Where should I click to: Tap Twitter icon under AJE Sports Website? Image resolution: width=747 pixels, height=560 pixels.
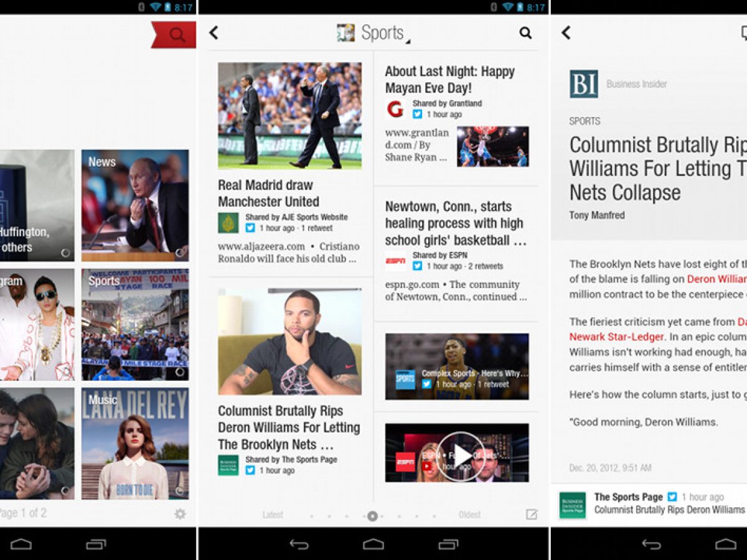tap(250, 228)
